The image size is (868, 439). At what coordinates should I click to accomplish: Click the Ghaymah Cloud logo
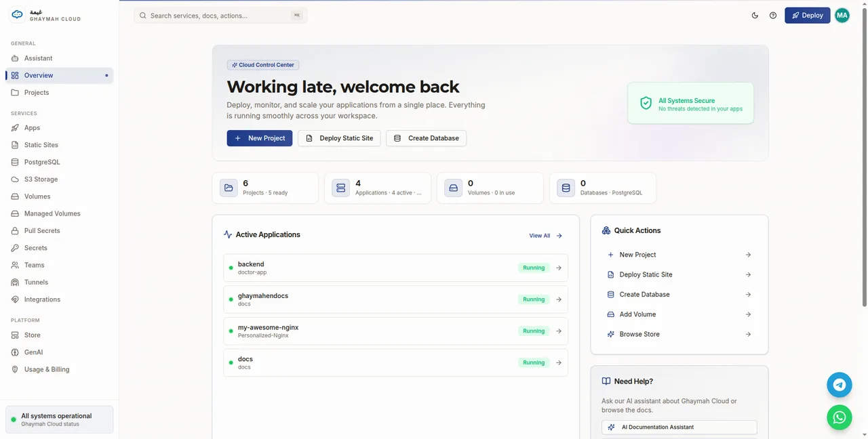(18, 14)
